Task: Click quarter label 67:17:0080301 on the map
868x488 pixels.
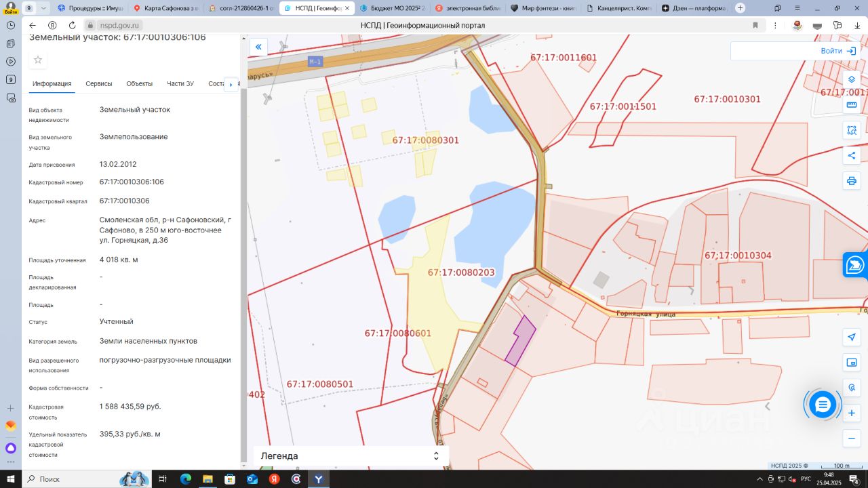Action: (426, 140)
